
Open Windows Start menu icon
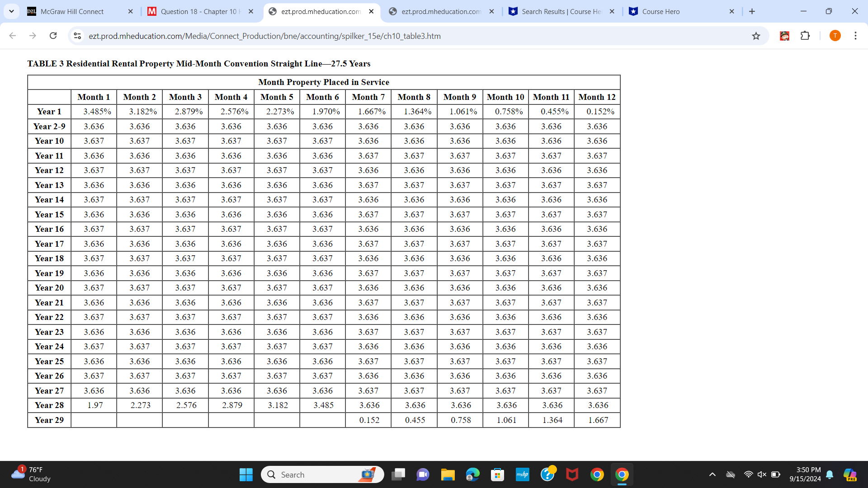point(246,474)
